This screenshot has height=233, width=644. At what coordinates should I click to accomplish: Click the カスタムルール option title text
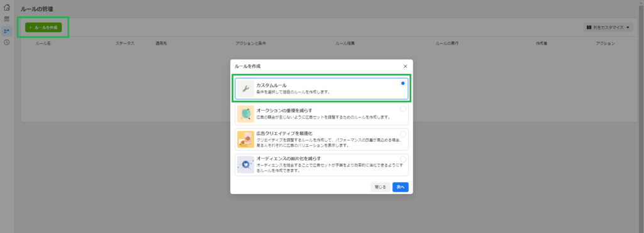272,85
